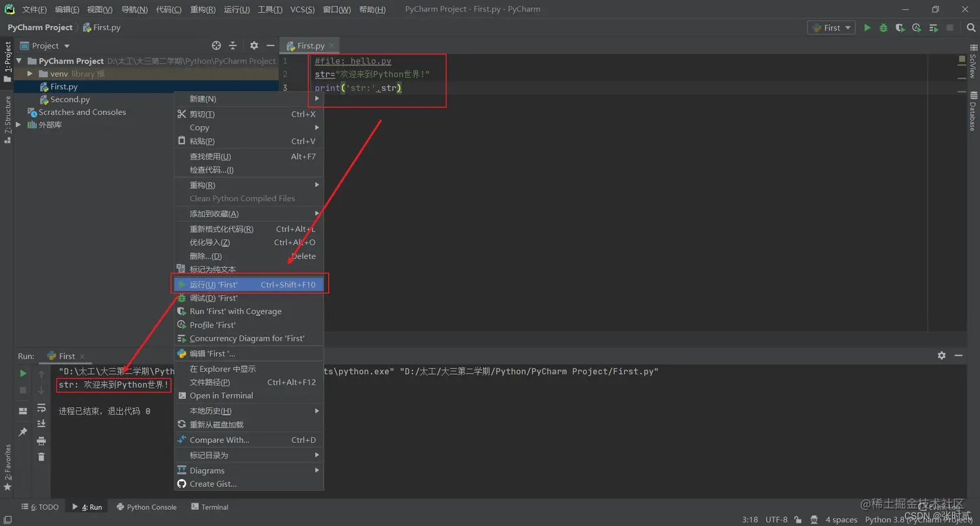Select Second.py in the project tree

coord(70,99)
